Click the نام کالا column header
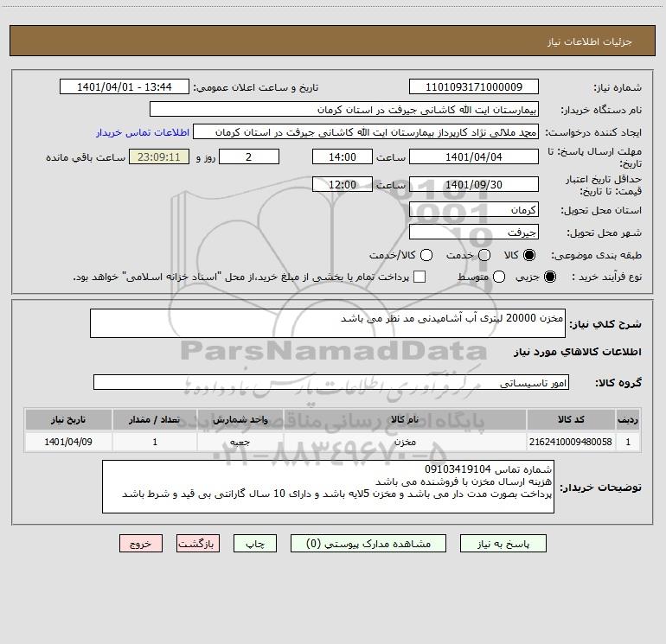 (x=405, y=419)
